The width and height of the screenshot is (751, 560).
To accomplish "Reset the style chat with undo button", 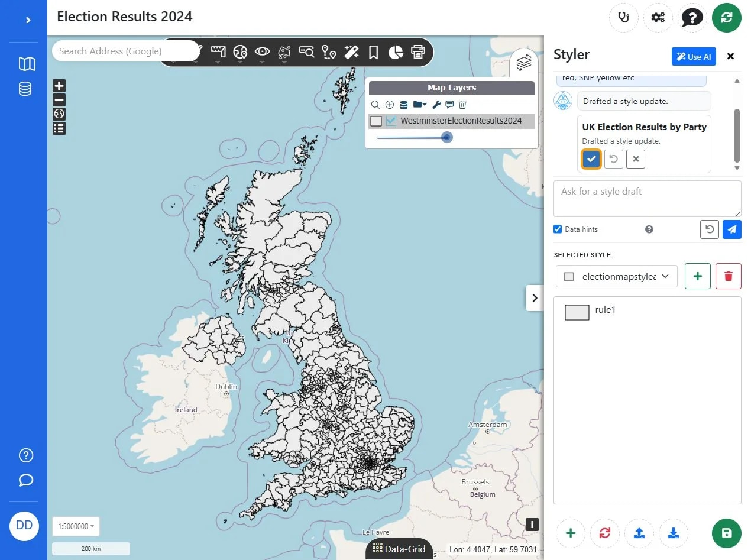I will (710, 229).
